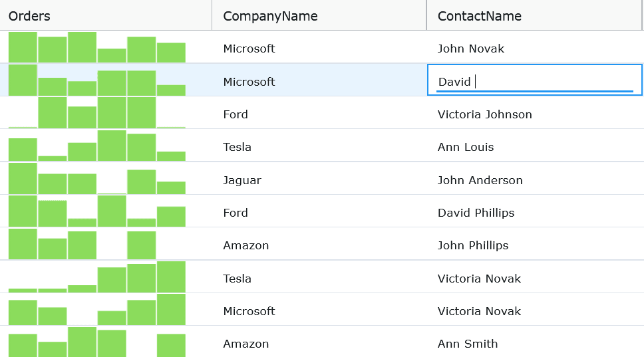Click Amazon cell in Ann Smith row
This screenshot has height=357, width=644.
tap(319, 342)
